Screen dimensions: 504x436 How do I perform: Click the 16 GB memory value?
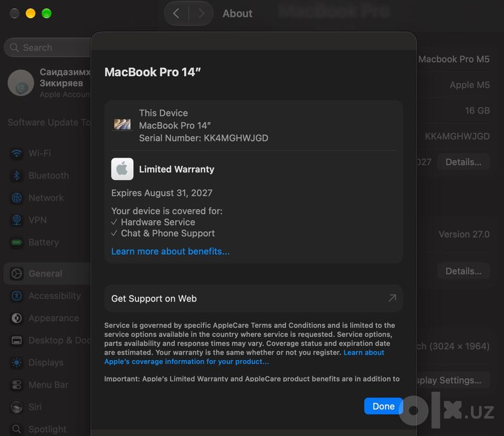pos(477,110)
